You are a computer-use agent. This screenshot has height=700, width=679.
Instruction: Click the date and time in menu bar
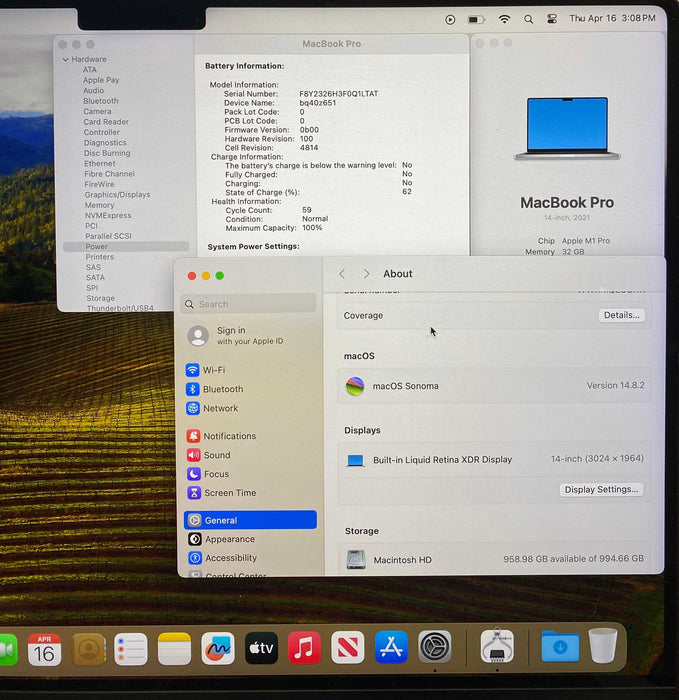point(612,18)
